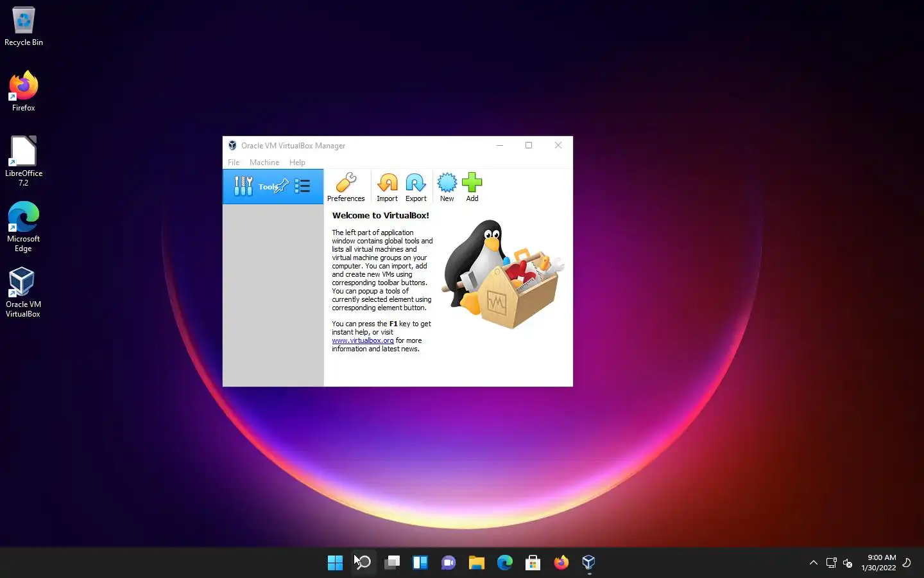Screen dimensions: 924x578
Task: Open the Tools list menu icon
Action: (x=302, y=186)
